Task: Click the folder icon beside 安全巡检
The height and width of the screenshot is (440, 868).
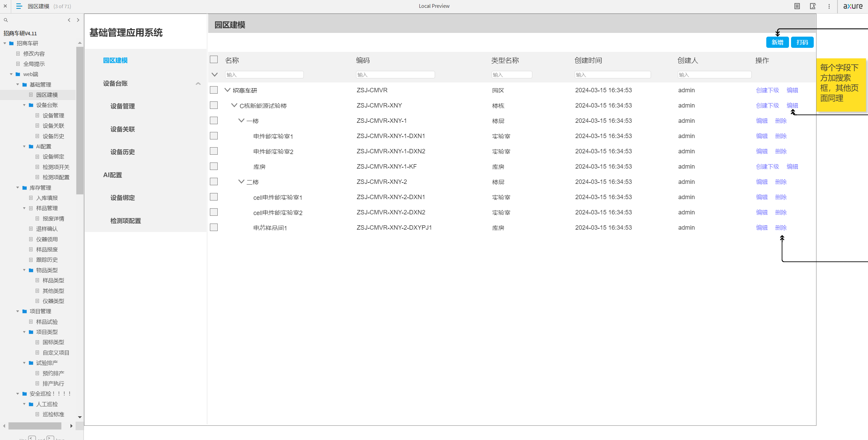Action: 24,394
